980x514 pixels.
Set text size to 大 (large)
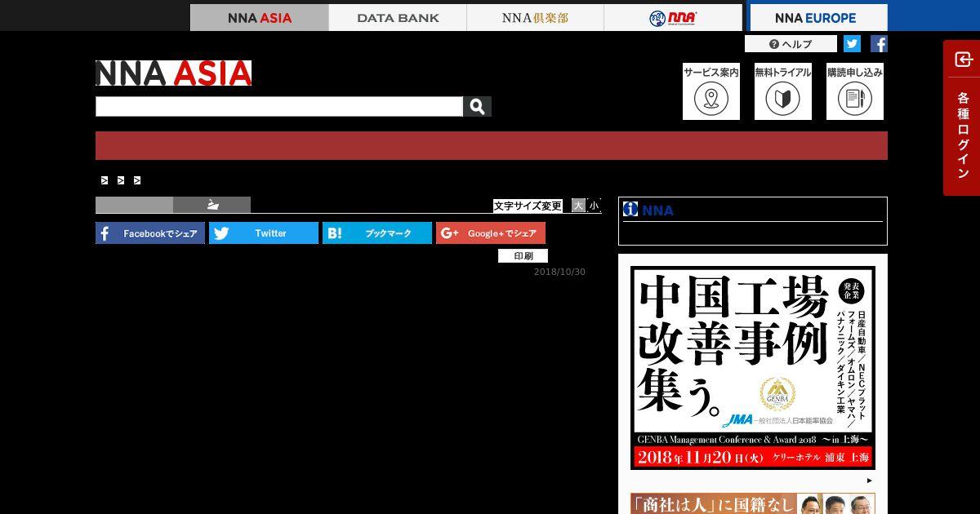tap(578, 206)
